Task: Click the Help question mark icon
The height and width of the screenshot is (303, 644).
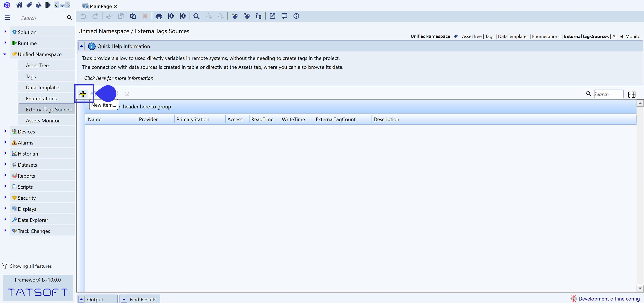Action: click(x=296, y=16)
